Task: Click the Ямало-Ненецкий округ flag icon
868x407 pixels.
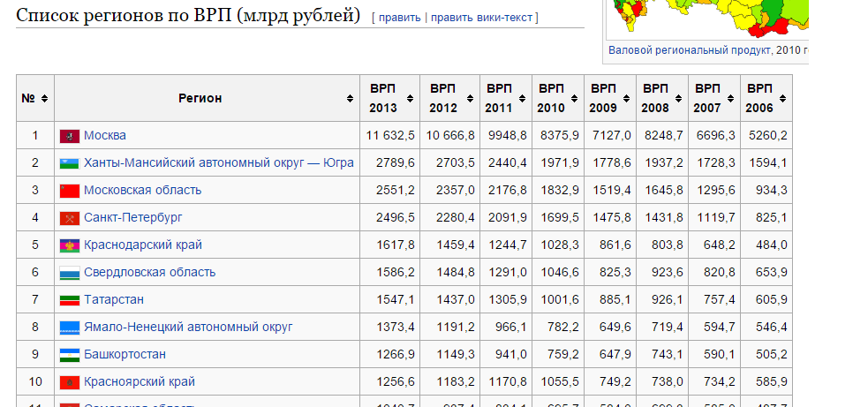Action: 70,328
